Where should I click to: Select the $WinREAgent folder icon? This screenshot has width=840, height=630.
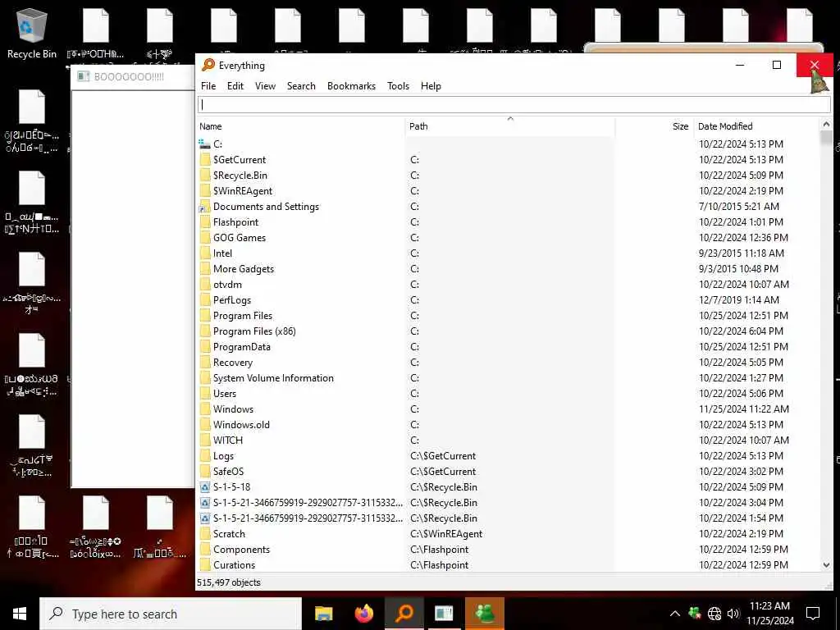pos(204,190)
